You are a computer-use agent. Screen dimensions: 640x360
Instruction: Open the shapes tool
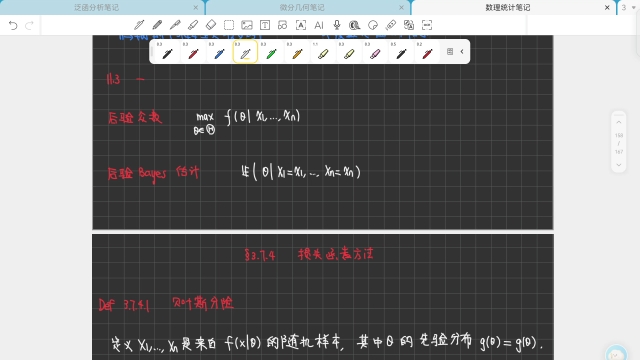[282, 25]
